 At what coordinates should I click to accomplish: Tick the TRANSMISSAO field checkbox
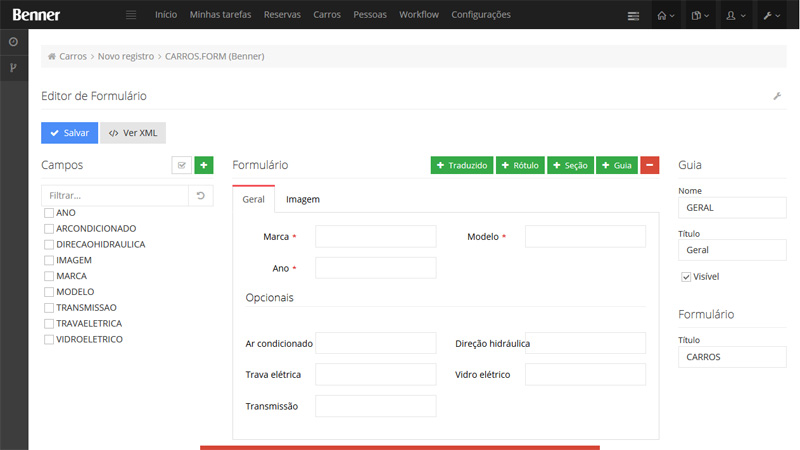point(48,308)
